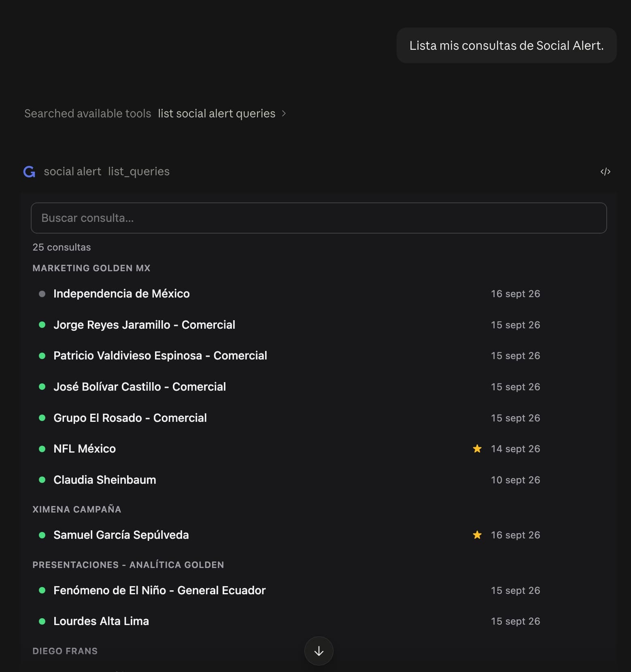This screenshot has width=631, height=672.
Task: Collapse the XIMENA CAMPAÑA group header
Action: click(77, 509)
